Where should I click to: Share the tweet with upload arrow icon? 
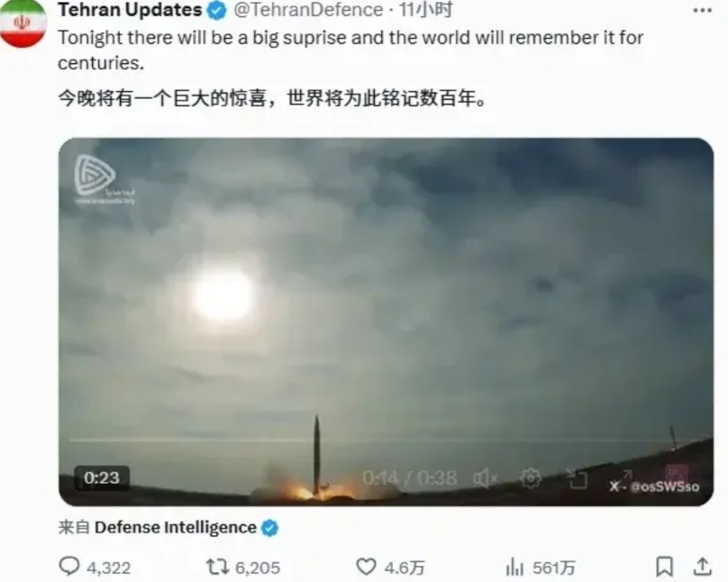[x=703, y=566]
